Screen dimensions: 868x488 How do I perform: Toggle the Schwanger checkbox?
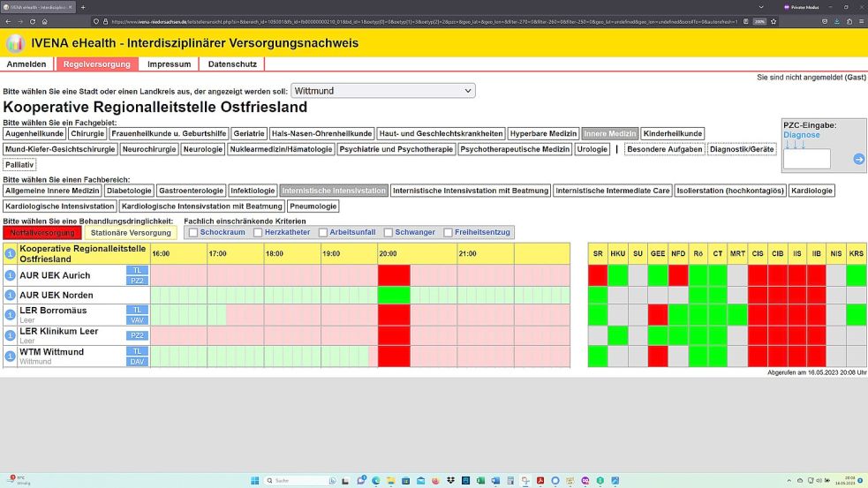click(389, 232)
